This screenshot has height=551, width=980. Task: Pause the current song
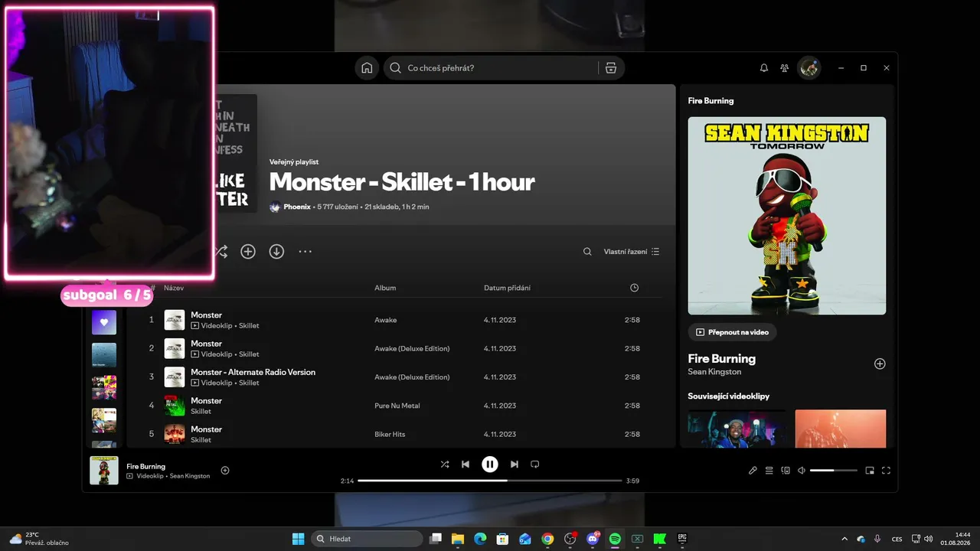(490, 465)
